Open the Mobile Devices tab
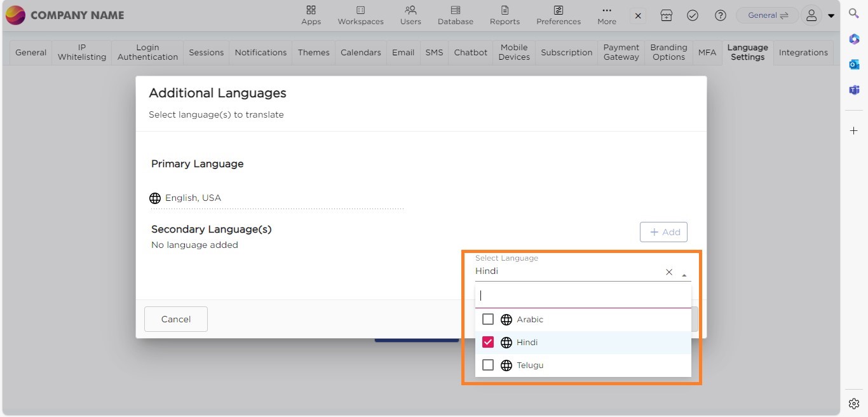The height and width of the screenshot is (417, 868). (514, 52)
